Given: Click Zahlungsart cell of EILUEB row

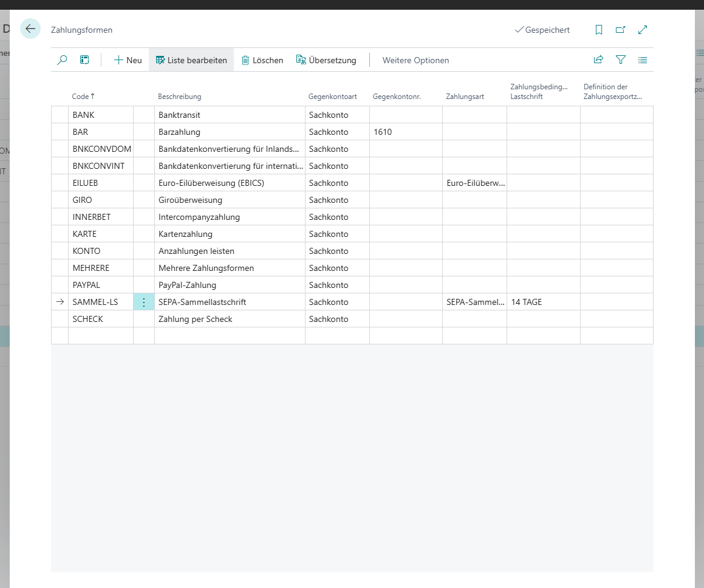Looking at the screenshot, I should [x=474, y=183].
